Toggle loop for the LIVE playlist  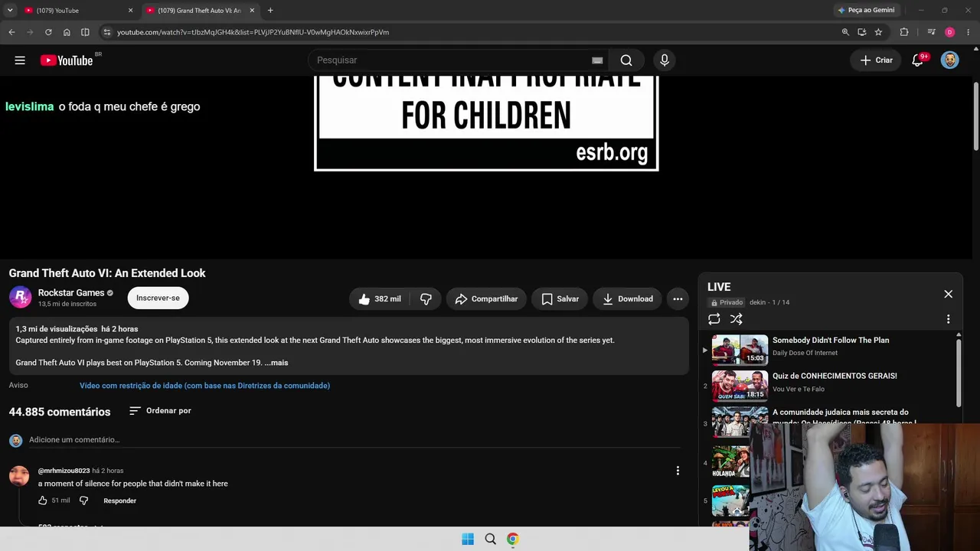tap(714, 319)
